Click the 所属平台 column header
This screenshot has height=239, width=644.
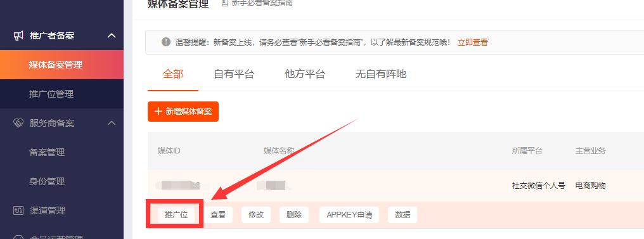(x=527, y=151)
